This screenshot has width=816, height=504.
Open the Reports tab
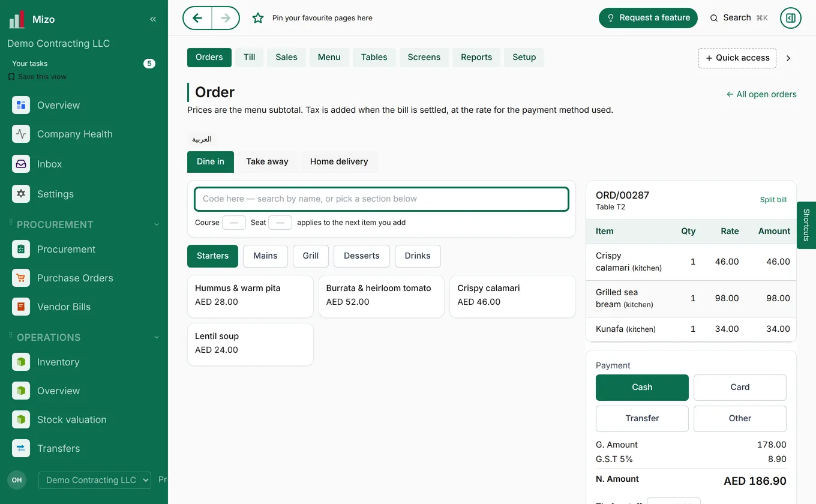tap(476, 58)
